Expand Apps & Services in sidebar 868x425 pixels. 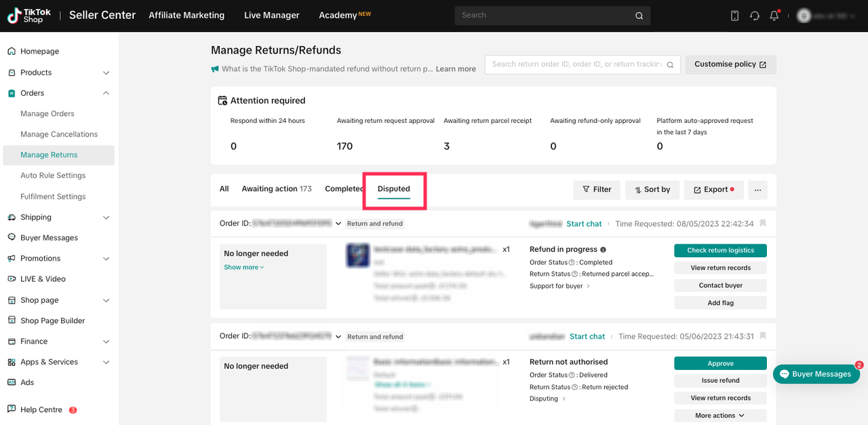click(106, 363)
